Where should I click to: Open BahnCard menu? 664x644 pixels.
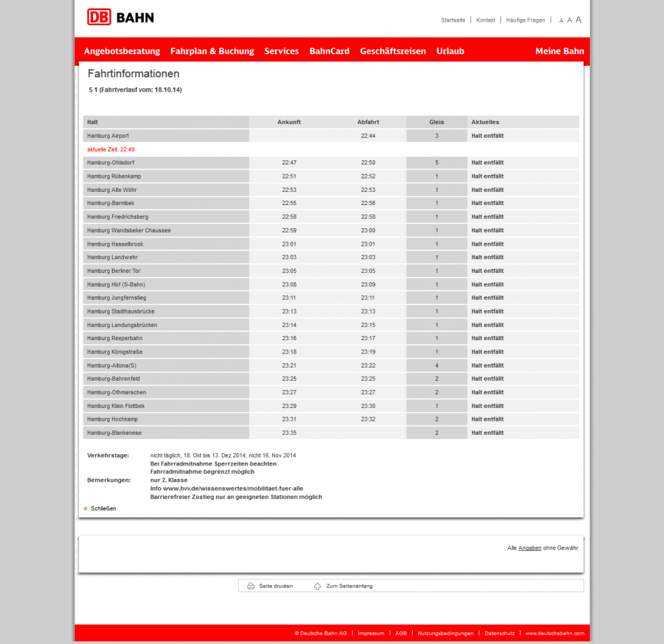click(330, 51)
